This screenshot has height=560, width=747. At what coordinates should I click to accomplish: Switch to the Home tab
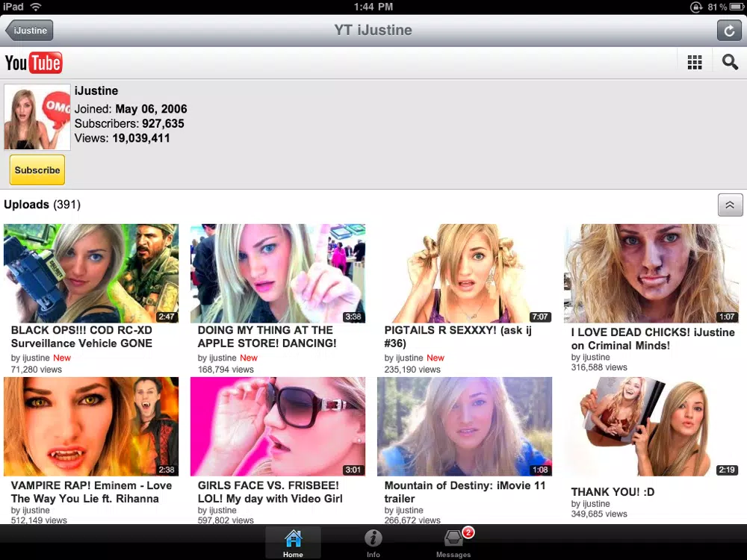click(x=293, y=544)
